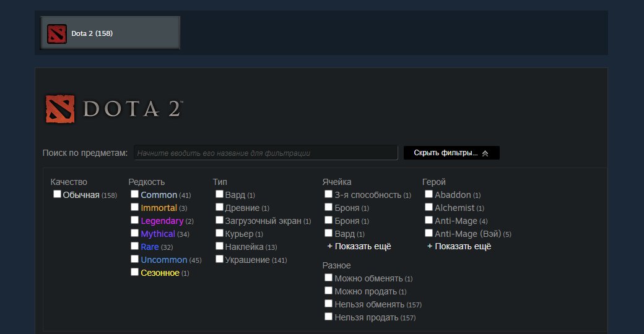Click the Dota 2 icon in inventory tab

click(x=56, y=33)
